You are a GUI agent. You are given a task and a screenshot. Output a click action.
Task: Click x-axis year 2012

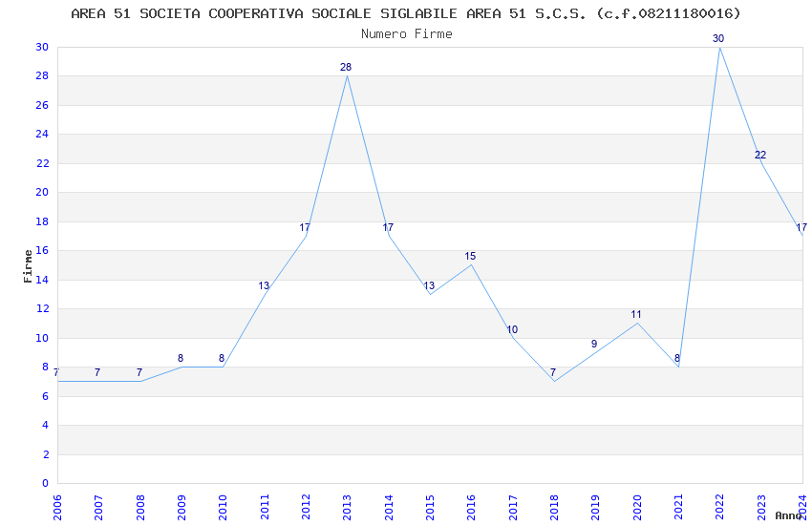point(306,507)
